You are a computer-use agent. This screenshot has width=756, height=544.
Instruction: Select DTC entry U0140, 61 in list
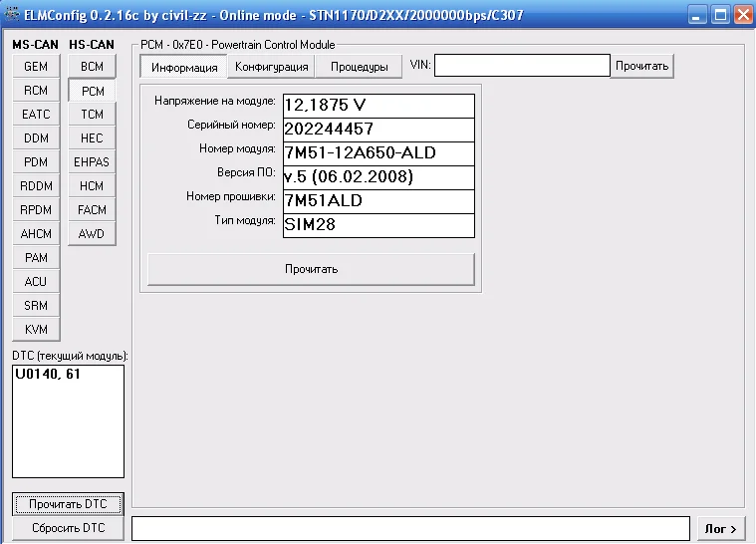point(49,375)
